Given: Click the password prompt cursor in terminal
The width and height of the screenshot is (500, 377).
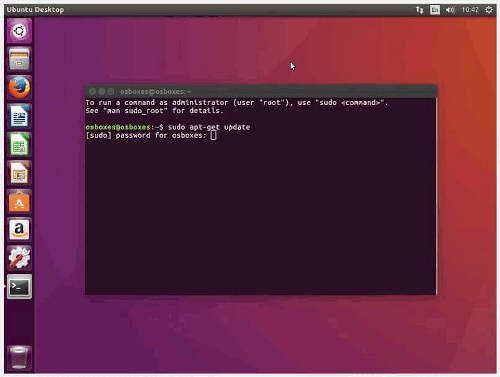Looking at the screenshot, I should pos(214,135).
